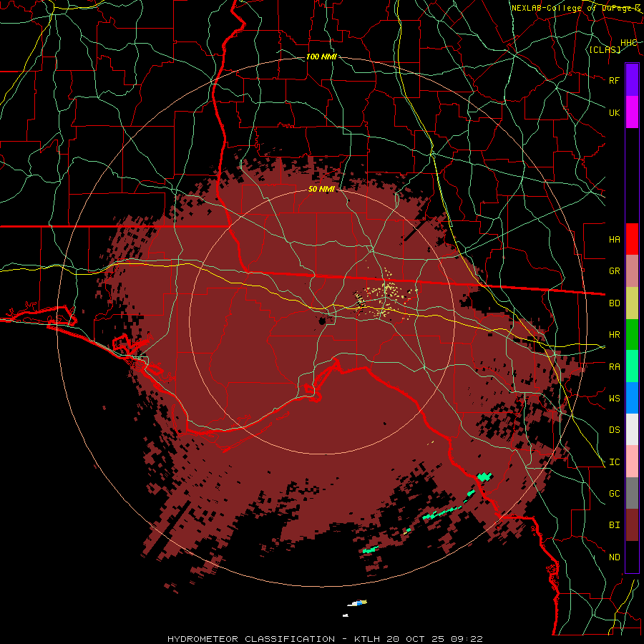Click the HA legend label
This screenshot has width=644, height=644.
(x=614, y=240)
